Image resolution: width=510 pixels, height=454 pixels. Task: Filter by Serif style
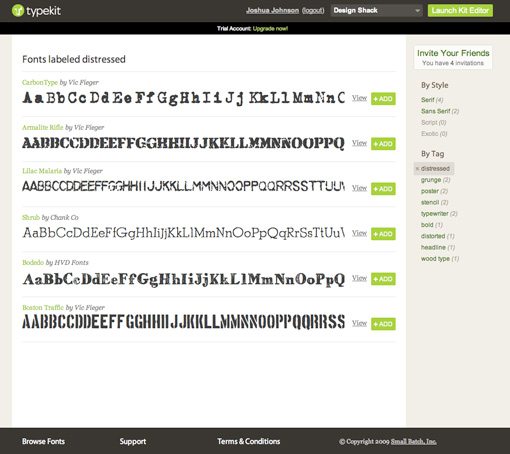click(x=428, y=100)
